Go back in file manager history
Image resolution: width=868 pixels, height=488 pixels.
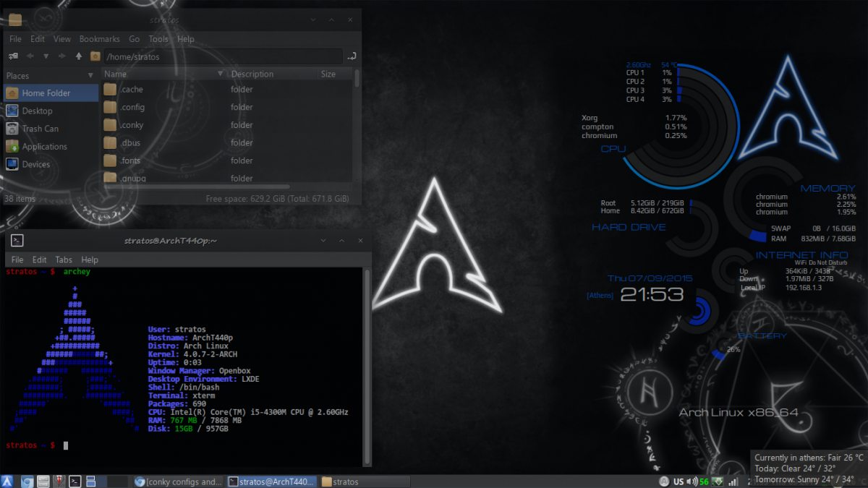(30, 56)
